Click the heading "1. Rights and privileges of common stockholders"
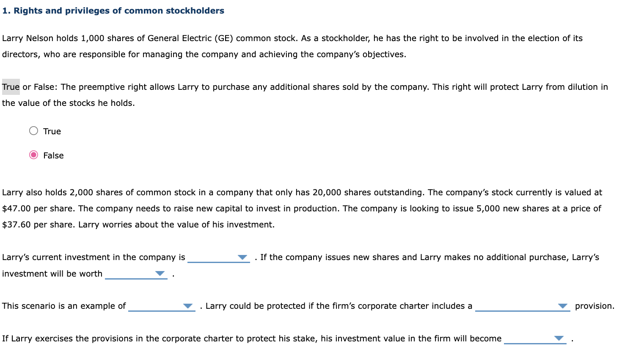Image resolution: width=644 pixels, height=349 pixels. [113, 10]
